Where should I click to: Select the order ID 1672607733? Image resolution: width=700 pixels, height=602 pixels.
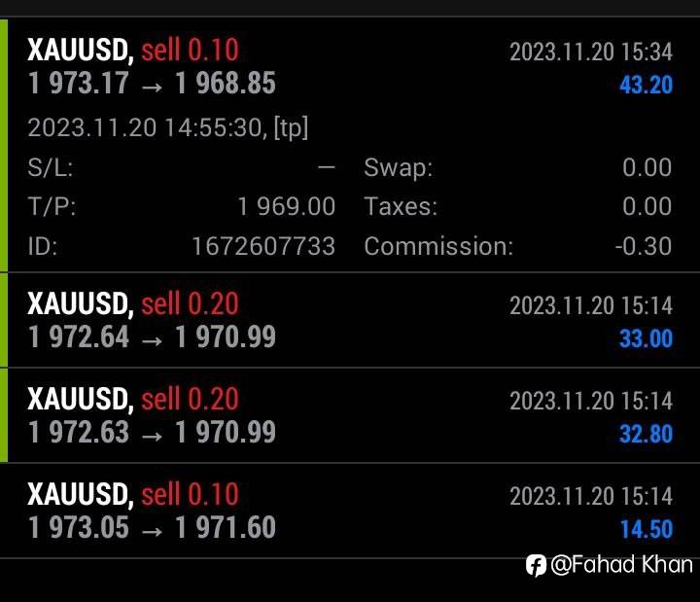(x=263, y=246)
